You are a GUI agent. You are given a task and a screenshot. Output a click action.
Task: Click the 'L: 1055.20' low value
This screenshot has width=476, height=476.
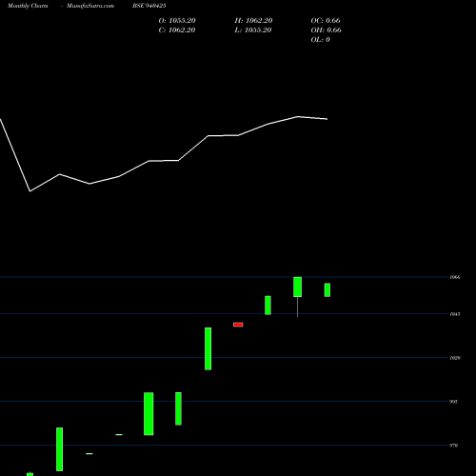253,30
